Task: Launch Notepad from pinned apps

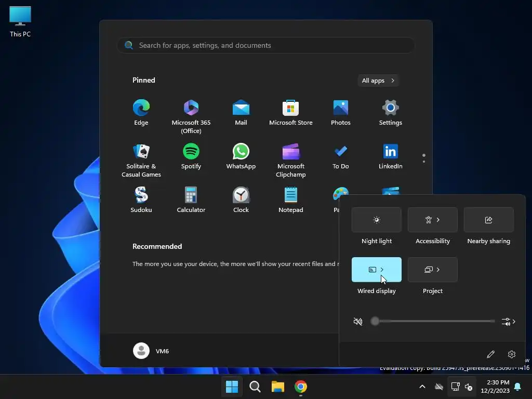Action: tap(291, 200)
